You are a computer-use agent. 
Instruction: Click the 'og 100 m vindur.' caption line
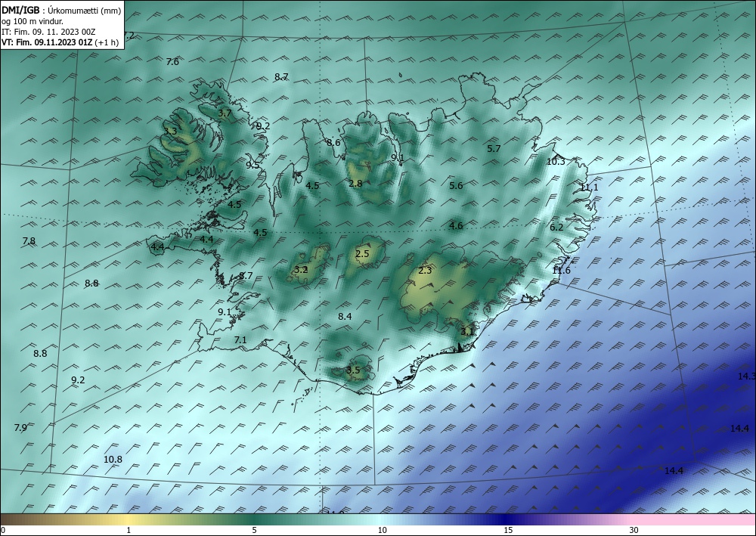point(33,20)
